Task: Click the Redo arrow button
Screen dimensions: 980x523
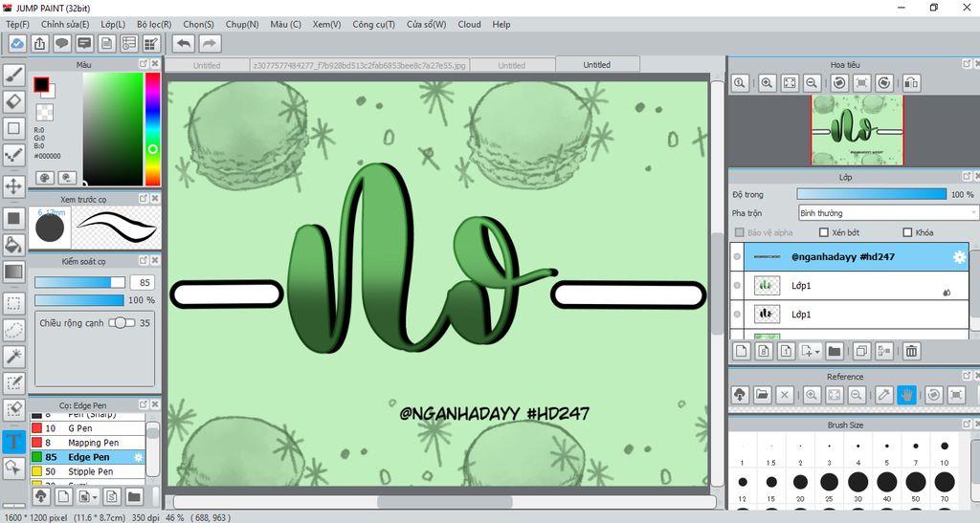Action: tap(210, 44)
